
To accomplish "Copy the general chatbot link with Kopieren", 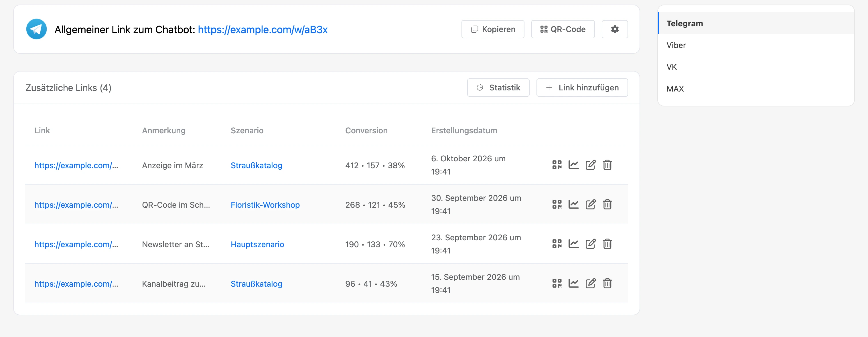I will coord(493,29).
